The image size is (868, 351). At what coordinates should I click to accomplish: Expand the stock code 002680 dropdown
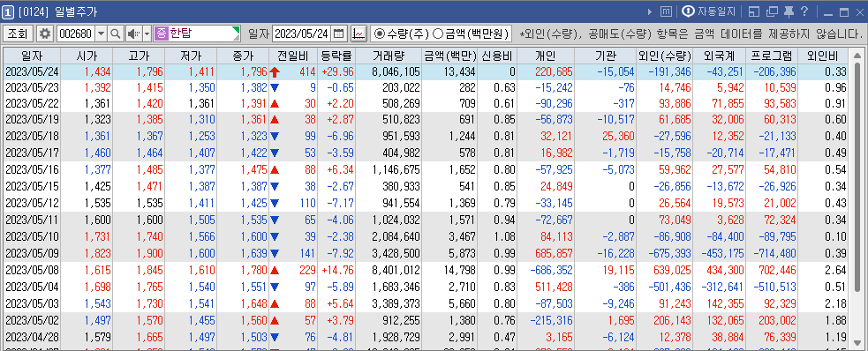[x=101, y=34]
